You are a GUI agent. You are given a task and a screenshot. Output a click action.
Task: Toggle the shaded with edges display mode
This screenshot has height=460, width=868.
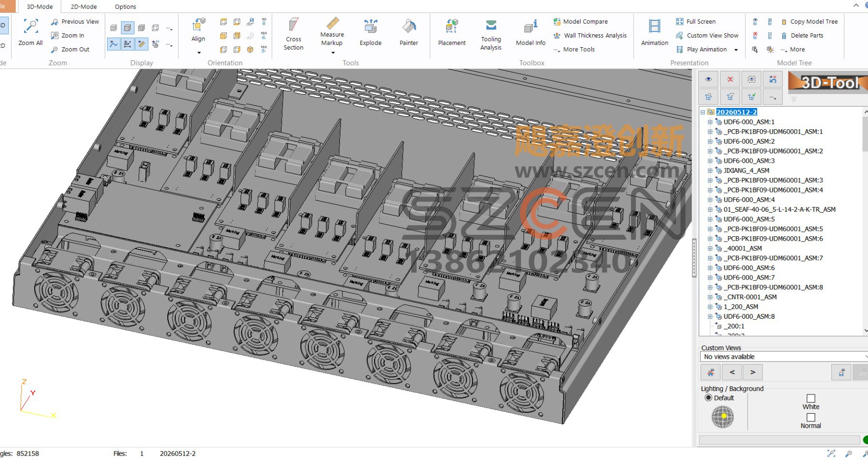coord(127,28)
